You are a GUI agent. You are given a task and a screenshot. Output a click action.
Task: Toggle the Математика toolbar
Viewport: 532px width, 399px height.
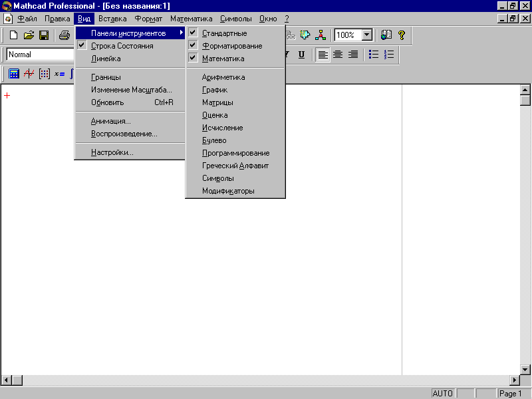click(x=235, y=59)
